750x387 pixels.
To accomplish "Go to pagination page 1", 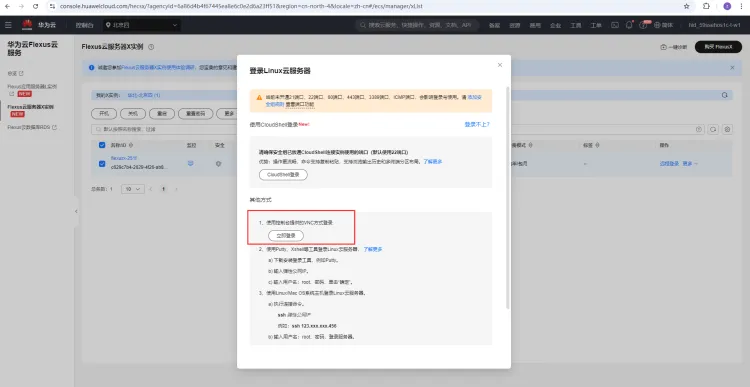I will pyautogui.click(x=163, y=189).
